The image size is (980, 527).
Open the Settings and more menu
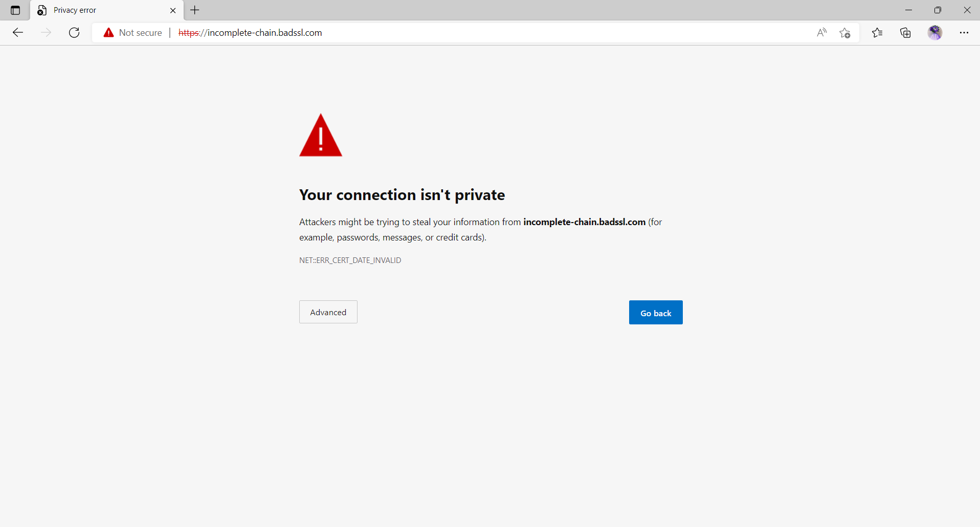(965, 32)
